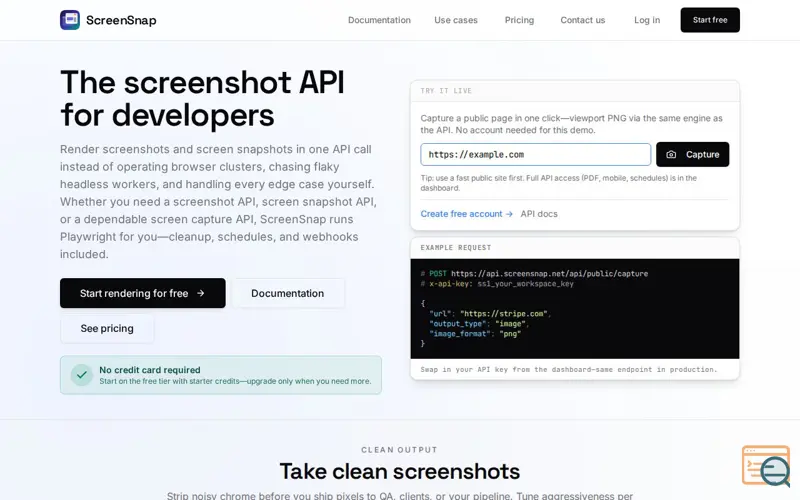Image resolution: width=800 pixels, height=500 pixels.
Task: Open the floating browser-search widget icon
Action: click(x=766, y=466)
